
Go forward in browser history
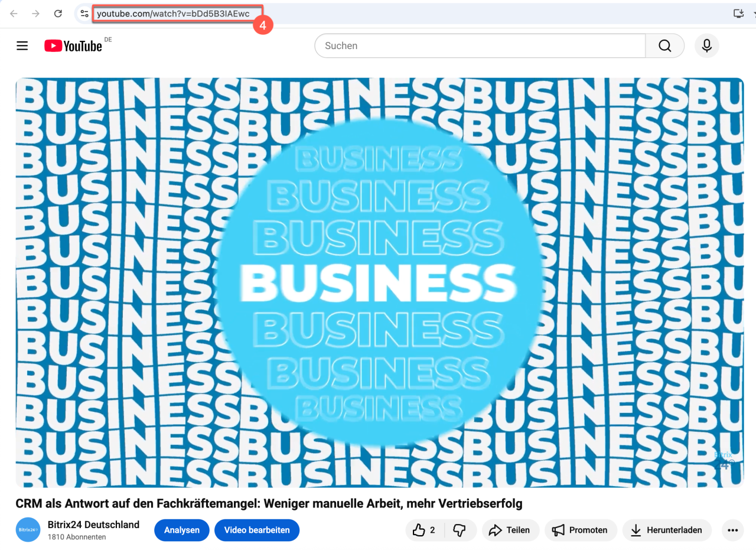36,14
